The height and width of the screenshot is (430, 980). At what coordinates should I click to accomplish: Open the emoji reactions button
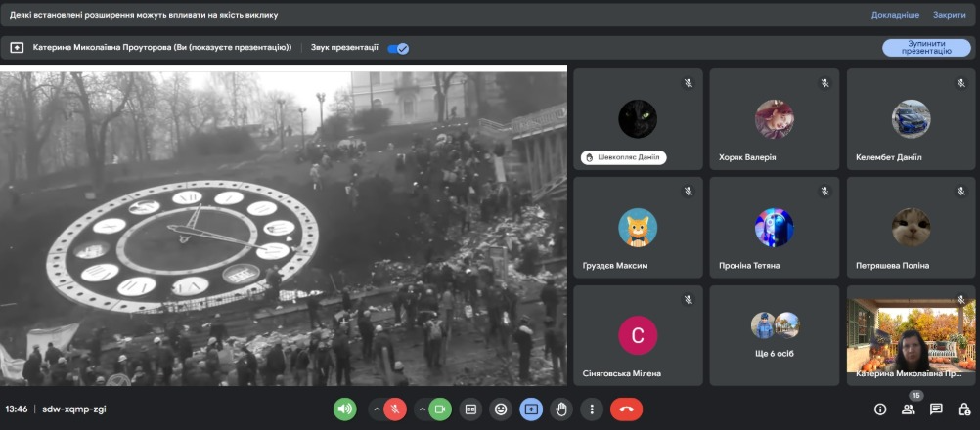501,409
